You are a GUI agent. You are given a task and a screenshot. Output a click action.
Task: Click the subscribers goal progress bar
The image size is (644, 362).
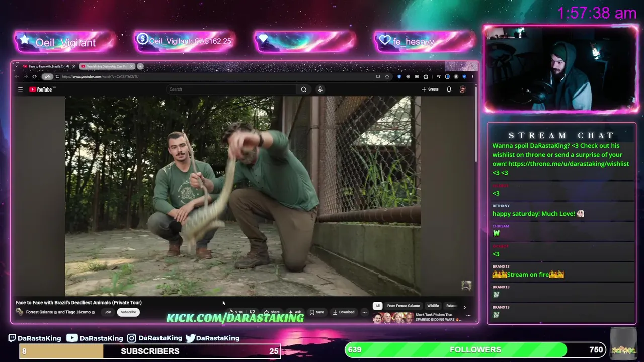[x=150, y=351]
